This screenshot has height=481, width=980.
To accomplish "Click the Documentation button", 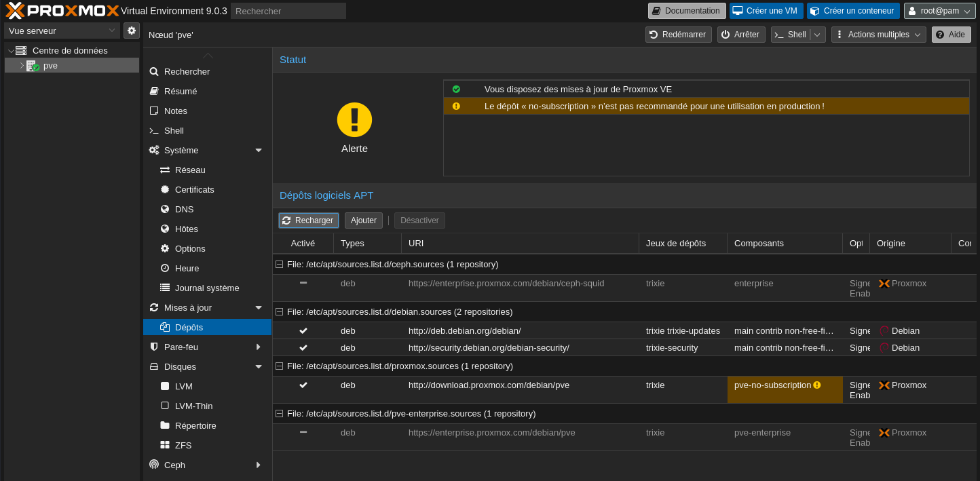I will (x=687, y=11).
